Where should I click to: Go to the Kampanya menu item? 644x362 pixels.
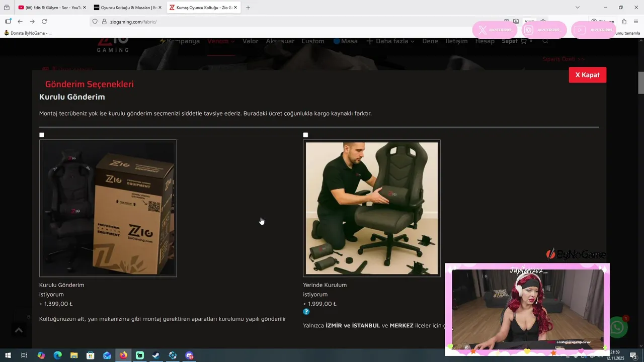pos(180,41)
